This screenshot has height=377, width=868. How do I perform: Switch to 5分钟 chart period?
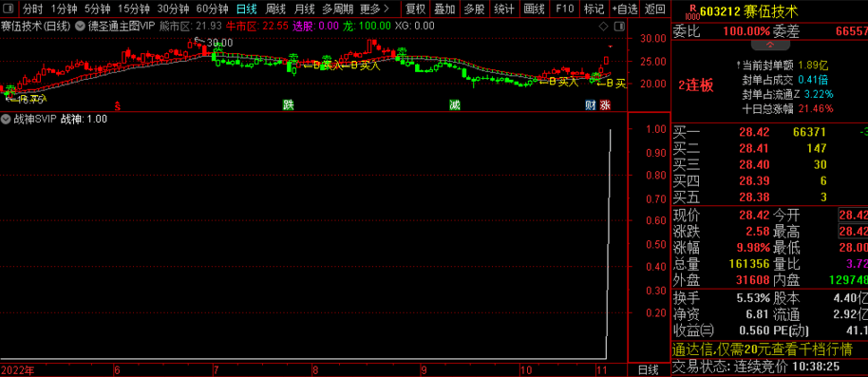point(98,9)
